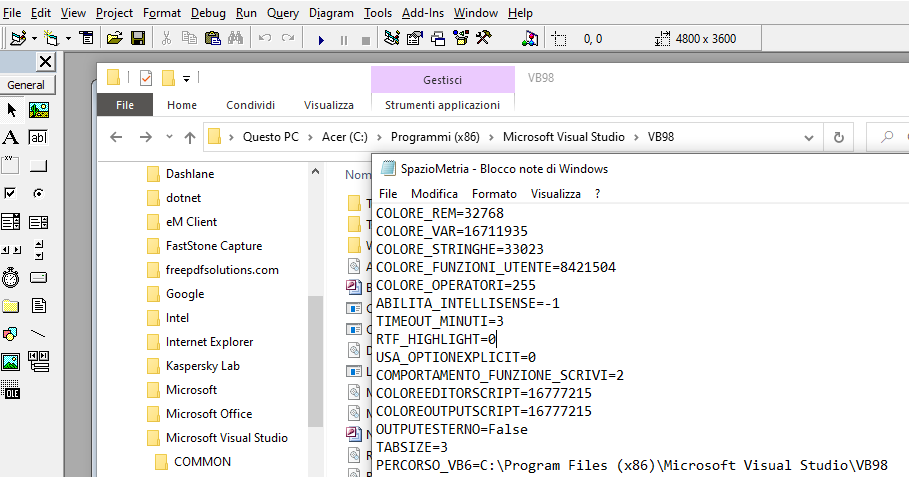Start the program with the Run arrow

coord(321,39)
